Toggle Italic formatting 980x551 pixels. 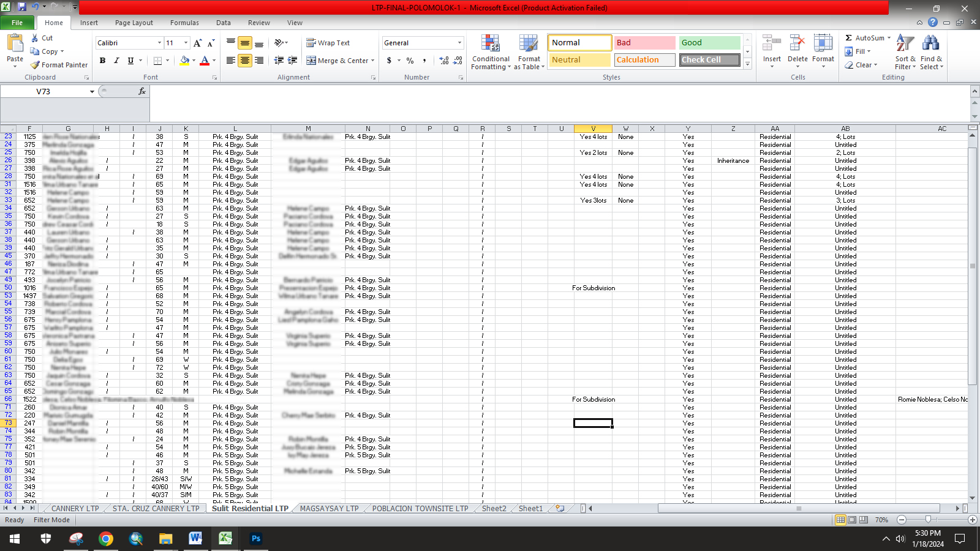[x=116, y=61]
